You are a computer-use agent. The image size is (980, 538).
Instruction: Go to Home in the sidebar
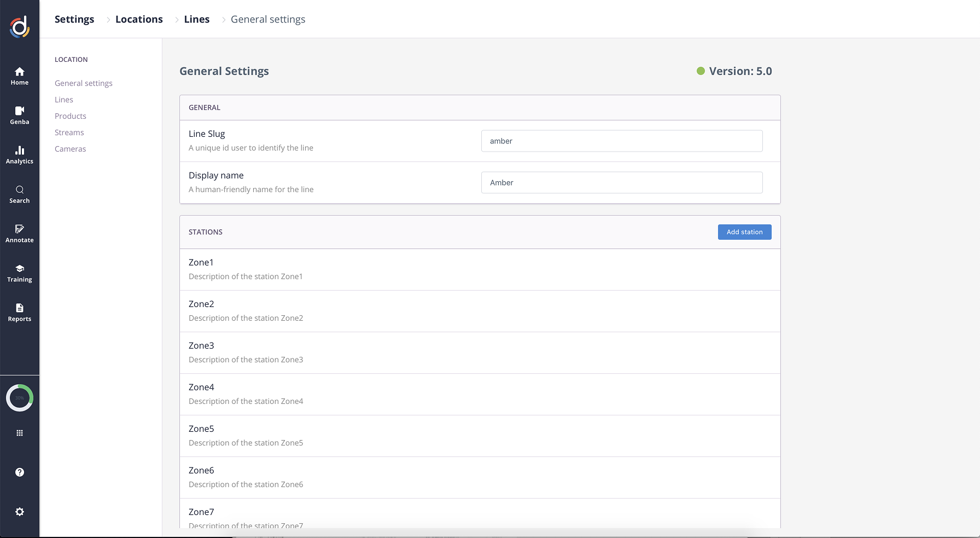[x=20, y=76]
